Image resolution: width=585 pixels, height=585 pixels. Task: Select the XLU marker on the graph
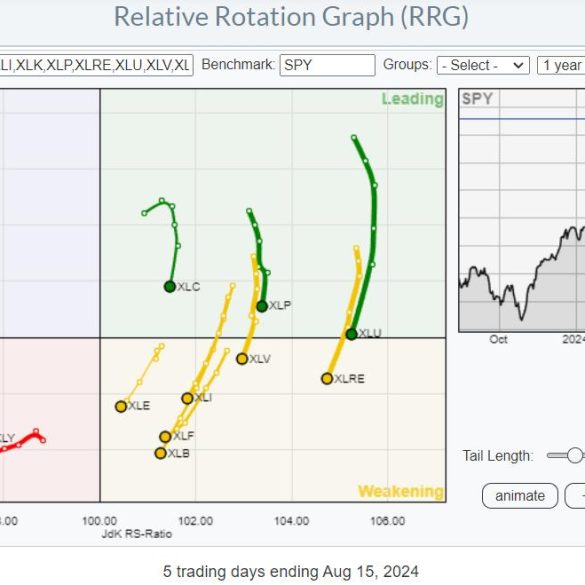(351, 334)
